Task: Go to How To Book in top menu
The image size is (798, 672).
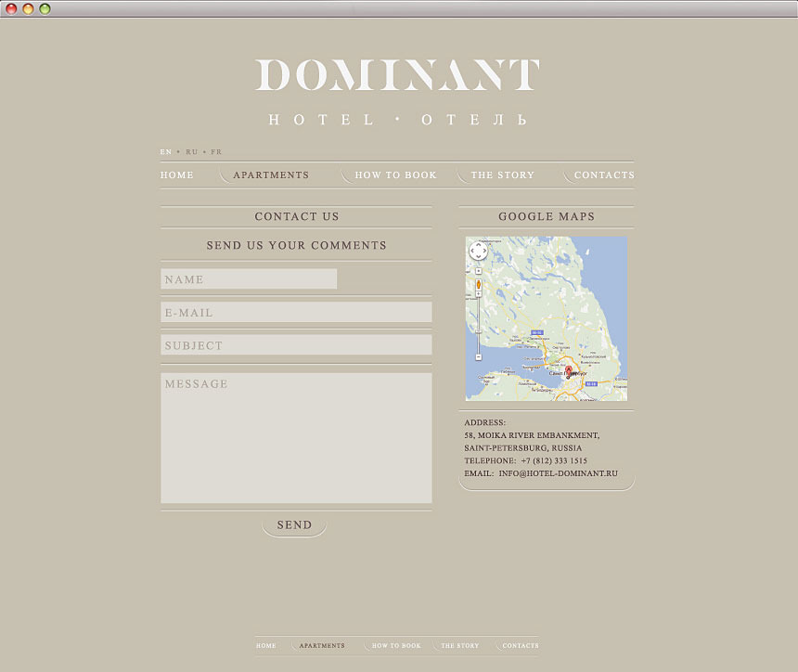Action: click(395, 175)
